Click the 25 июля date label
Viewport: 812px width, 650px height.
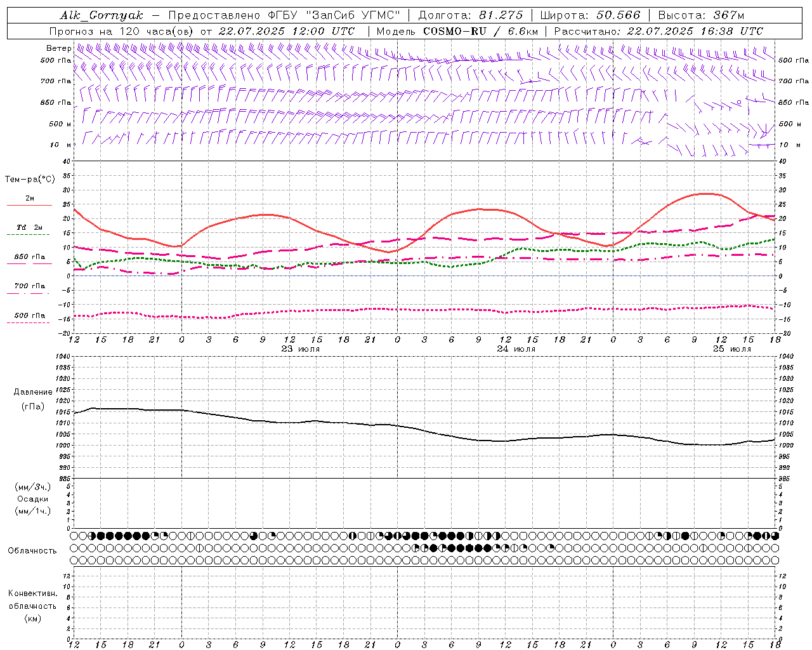pyautogui.click(x=731, y=349)
